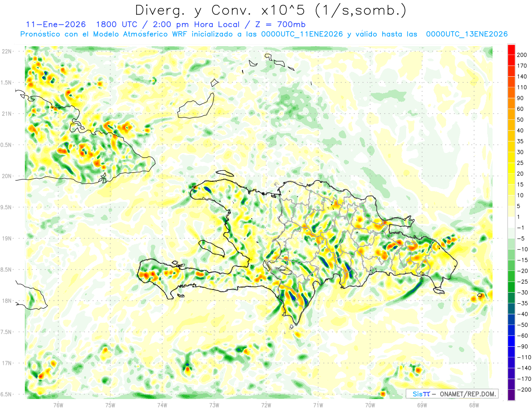Click the '-170' colorbar value
This screenshot has width=532, height=411.
coord(524,379)
